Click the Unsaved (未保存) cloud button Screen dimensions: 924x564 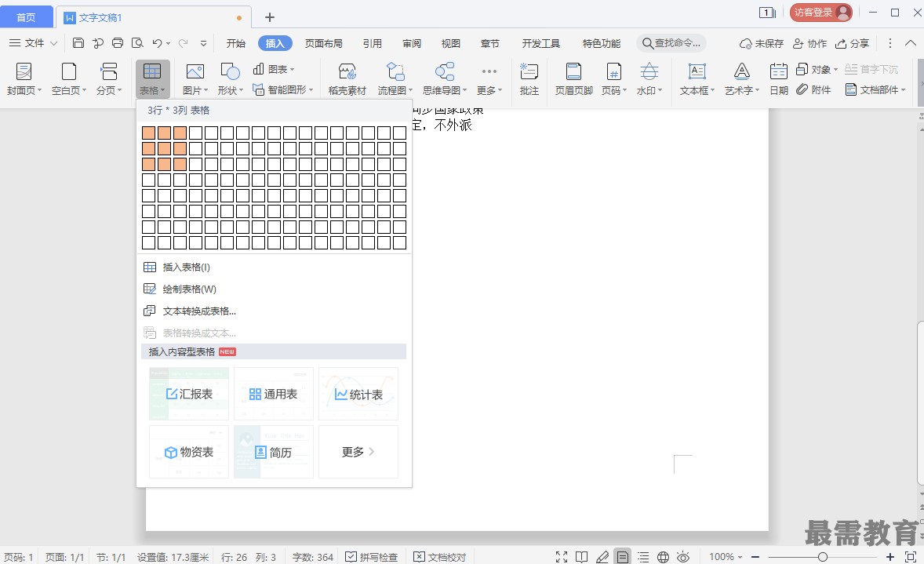tap(762, 43)
